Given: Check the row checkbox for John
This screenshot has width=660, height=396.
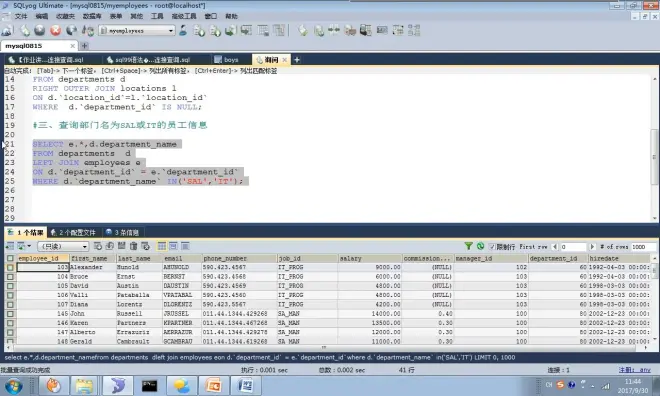Looking at the screenshot, I should point(10,314).
